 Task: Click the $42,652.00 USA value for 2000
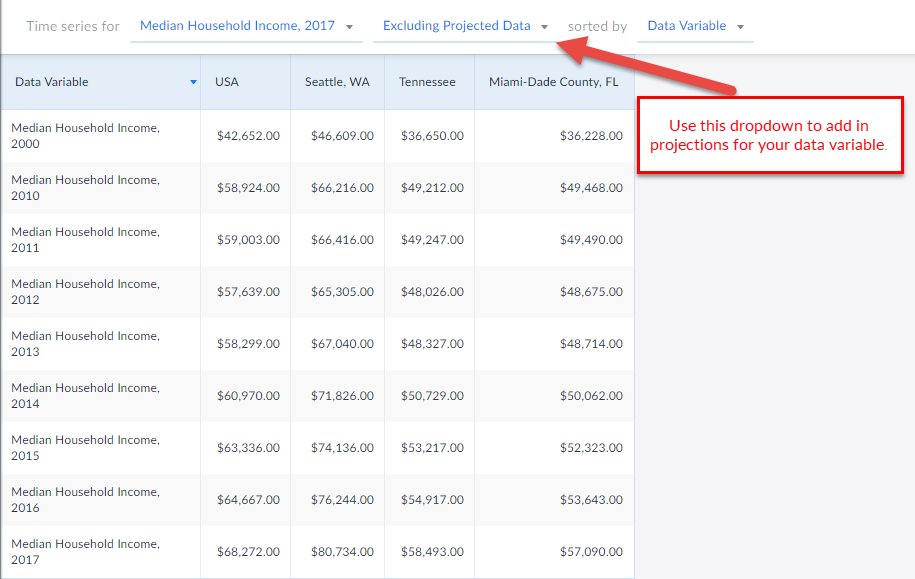pos(250,136)
